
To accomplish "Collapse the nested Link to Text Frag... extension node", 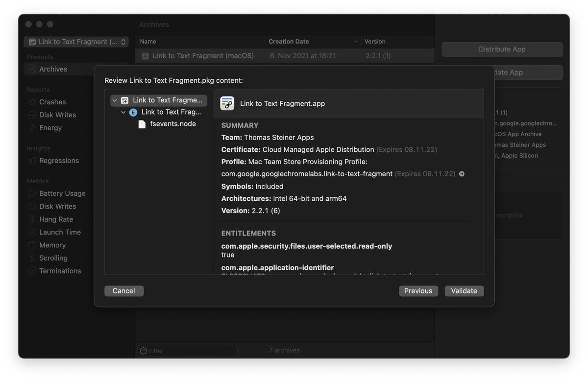I will 123,112.
